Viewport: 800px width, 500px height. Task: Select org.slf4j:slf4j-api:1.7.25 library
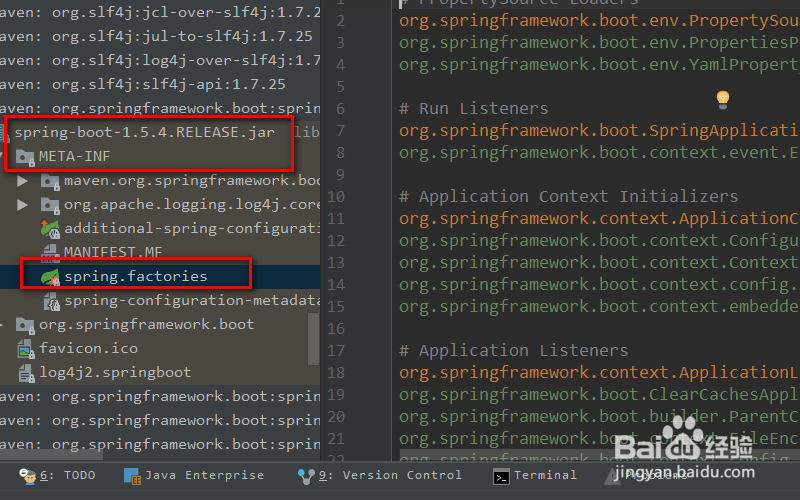pyautogui.click(x=143, y=84)
